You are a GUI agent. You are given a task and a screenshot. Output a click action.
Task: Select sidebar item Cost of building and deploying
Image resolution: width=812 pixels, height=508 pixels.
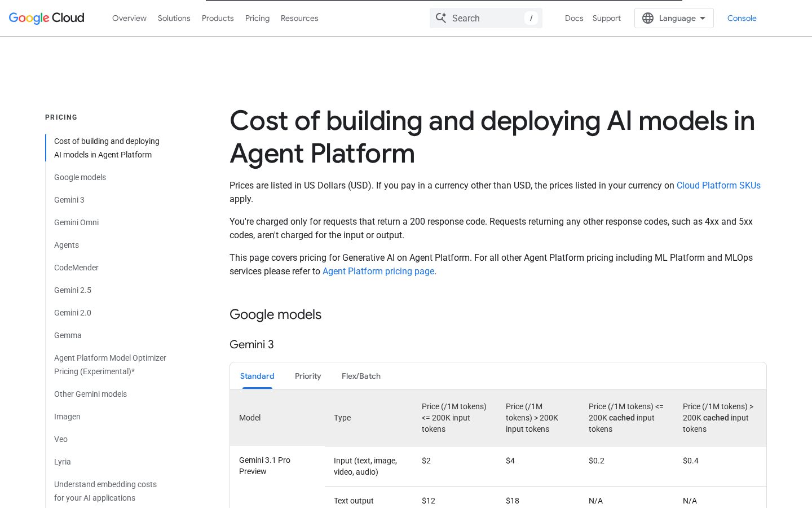pyautogui.click(x=107, y=148)
